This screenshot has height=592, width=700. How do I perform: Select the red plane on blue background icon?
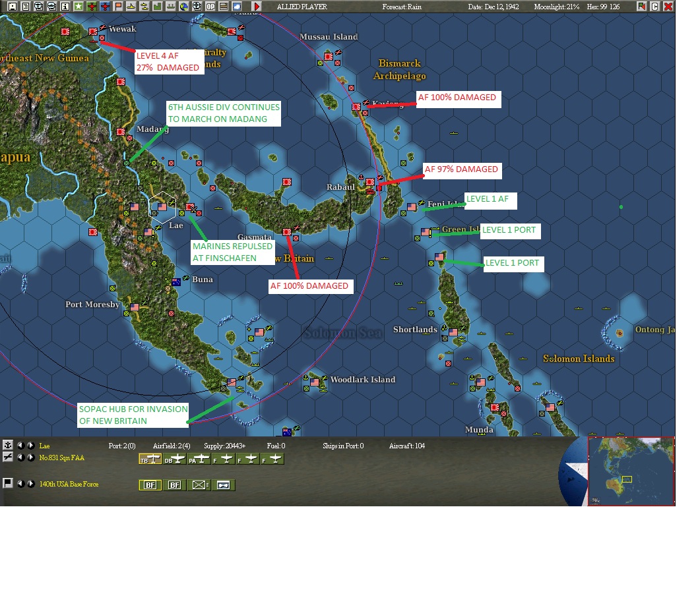pos(105,6)
